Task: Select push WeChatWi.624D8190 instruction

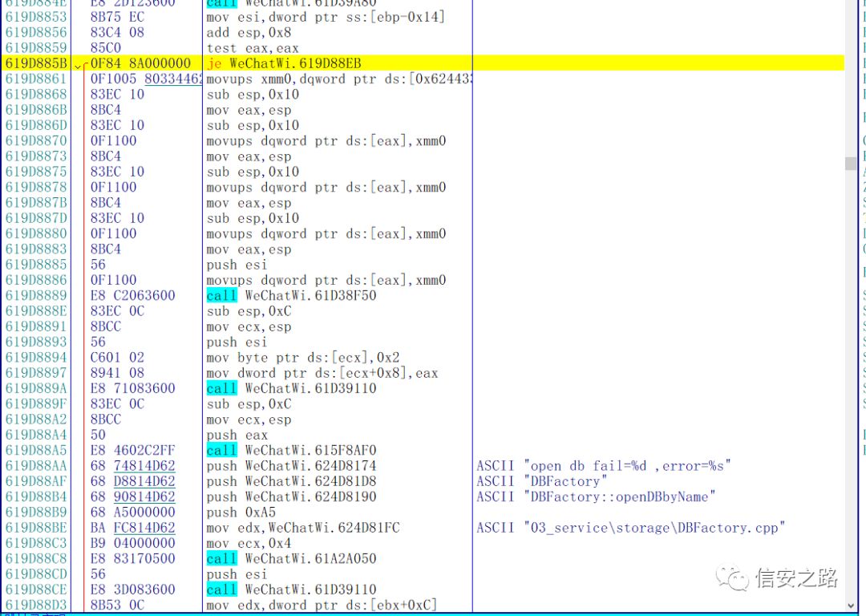Action: 291,496
